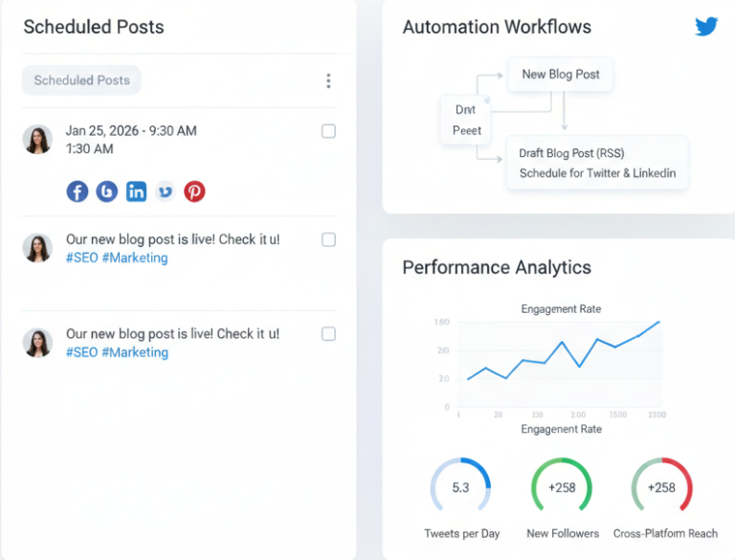This screenshot has height=560, width=735.
Task: Click the blue 'b' social icon beside Facebook
Action: coord(106,191)
